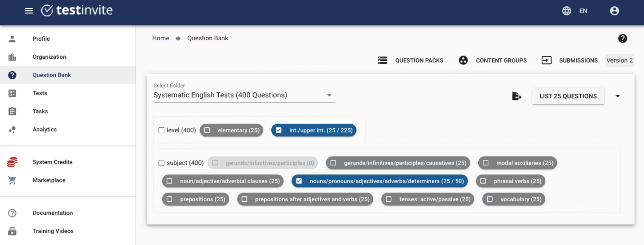Screen dimensions: 644x245
Task: Open the hamburger navigation menu
Action: [x=29, y=11]
